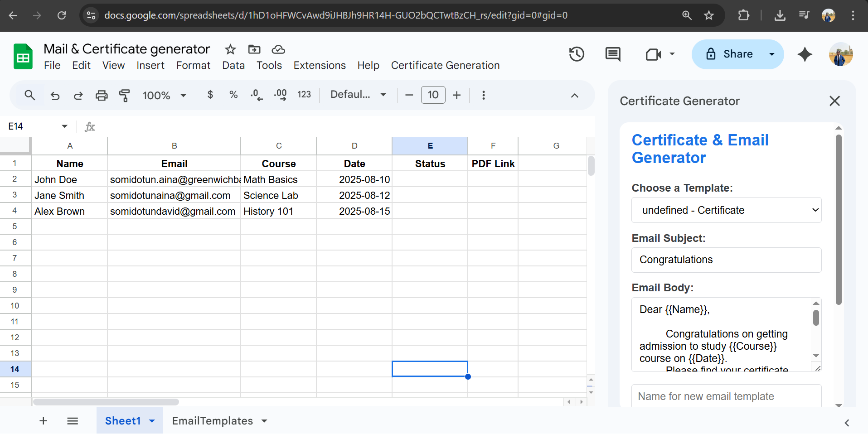868x434 pixels.
Task: Click the Gemini sparkle icon
Action: [x=805, y=54]
